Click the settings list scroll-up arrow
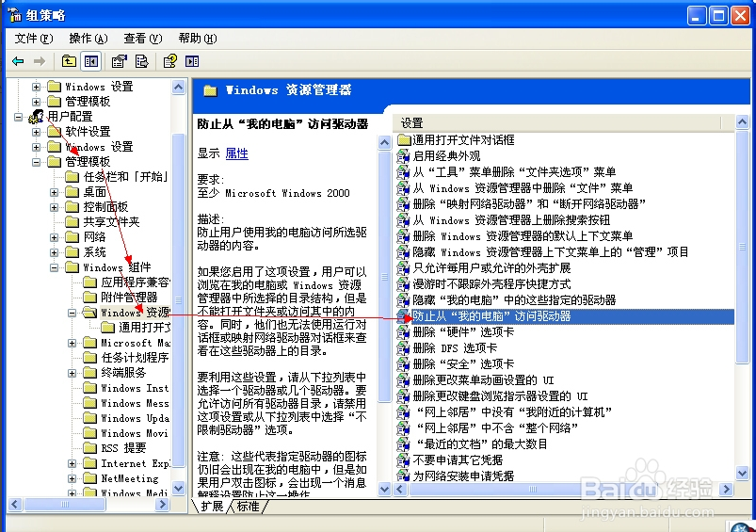756x532 pixels. tap(743, 122)
